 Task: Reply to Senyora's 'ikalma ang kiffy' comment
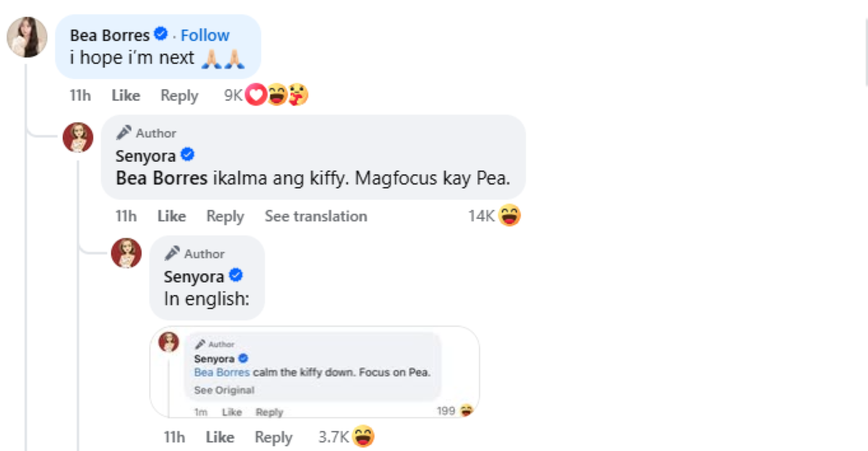[225, 216]
